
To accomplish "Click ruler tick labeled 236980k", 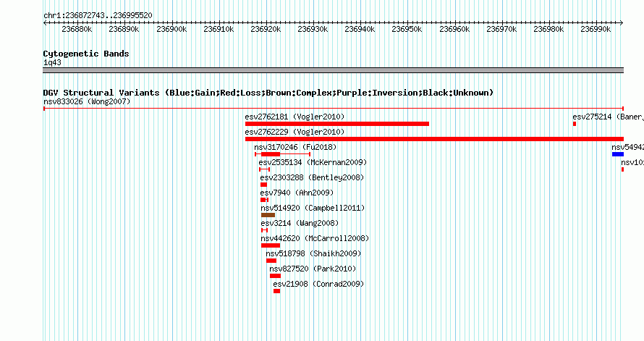I will (548, 29).
